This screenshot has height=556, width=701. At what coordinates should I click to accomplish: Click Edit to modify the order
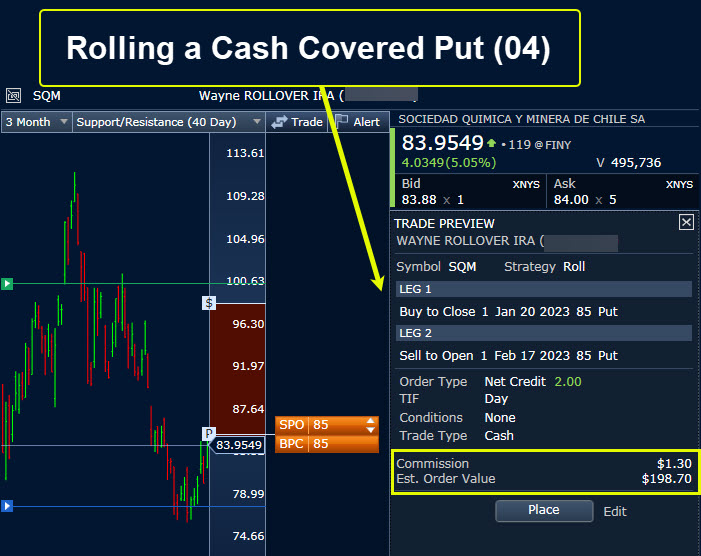point(615,511)
